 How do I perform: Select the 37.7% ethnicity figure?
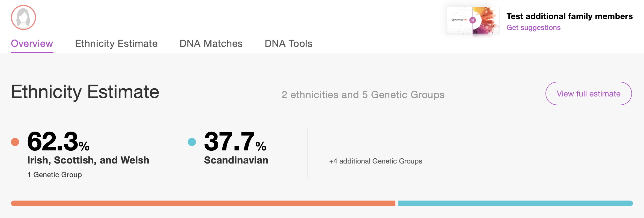click(x=235, y=141)
